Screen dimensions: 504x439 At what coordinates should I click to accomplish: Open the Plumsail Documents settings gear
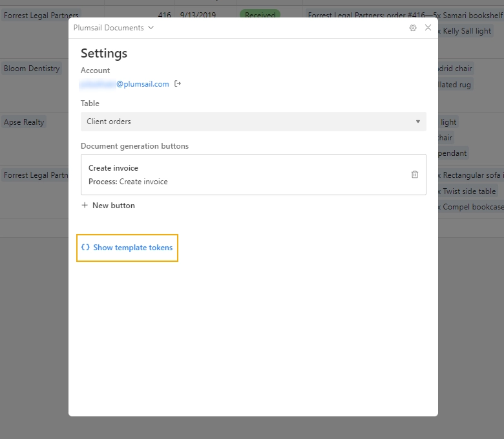point(413,28)
